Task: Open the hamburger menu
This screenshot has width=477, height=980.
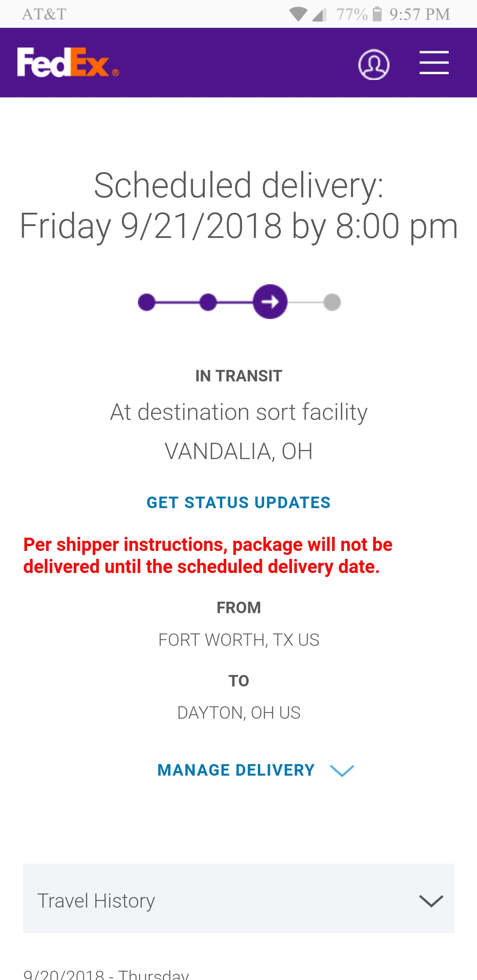Action: 434,63
